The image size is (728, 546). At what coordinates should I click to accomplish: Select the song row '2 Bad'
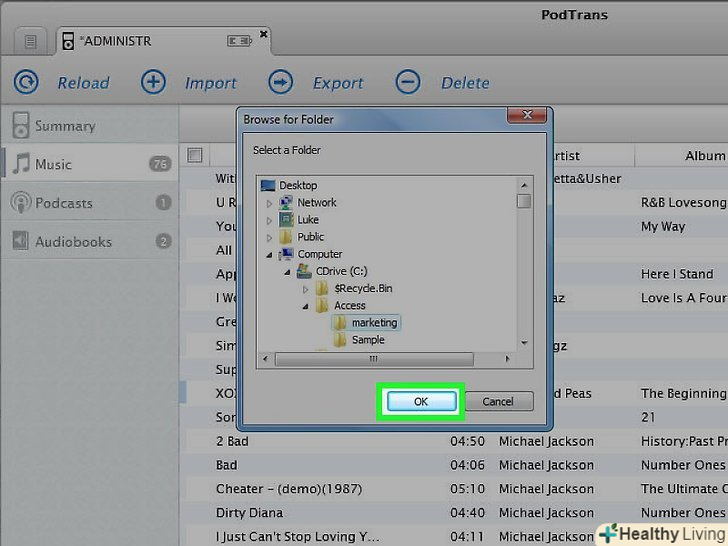tap(454, 441)
